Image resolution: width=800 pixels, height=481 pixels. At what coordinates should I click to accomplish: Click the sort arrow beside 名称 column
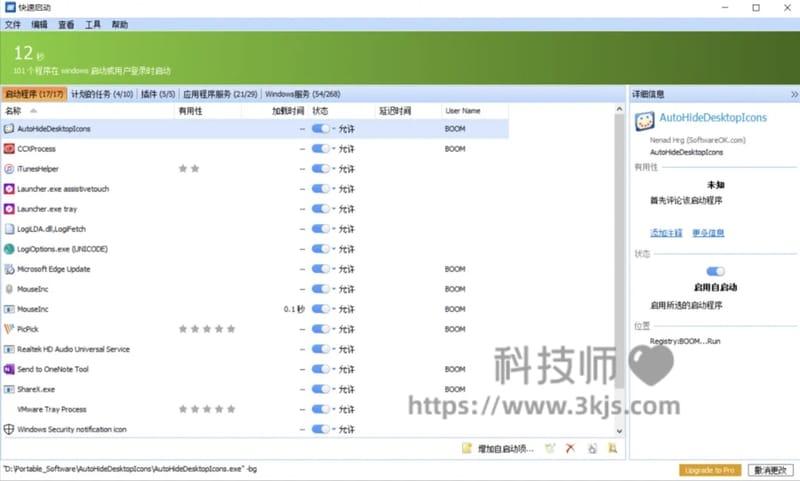pyautogui.click(x=34, y=111)
